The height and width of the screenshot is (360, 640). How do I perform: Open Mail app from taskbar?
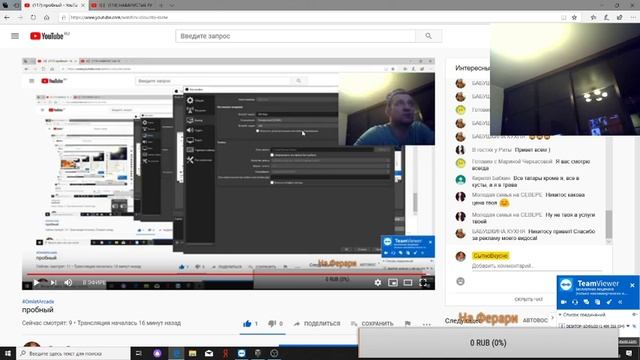[209, 353]
